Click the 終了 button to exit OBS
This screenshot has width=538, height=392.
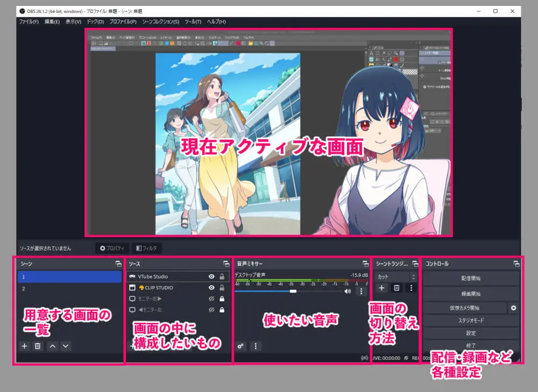pyautogui.click(x=471, y=345)
